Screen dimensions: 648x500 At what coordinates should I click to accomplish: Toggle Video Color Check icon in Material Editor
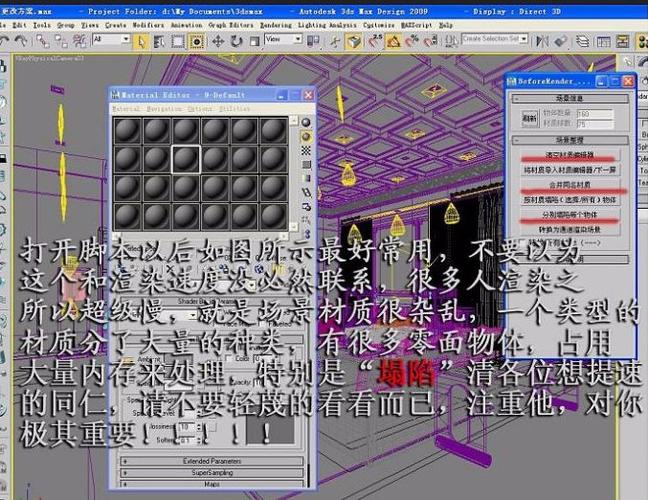pos(306,178)
